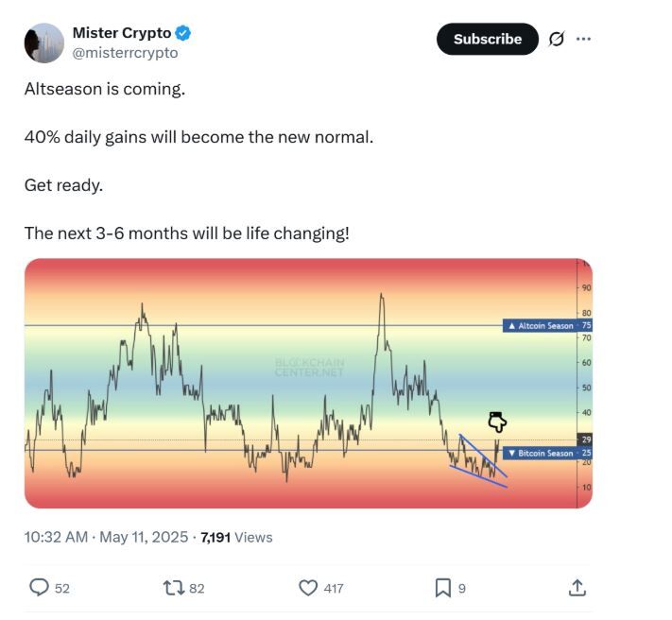Screen dimensions: 672x620
Task: View the 7,191 Views analytics
Action: [236, 537]
